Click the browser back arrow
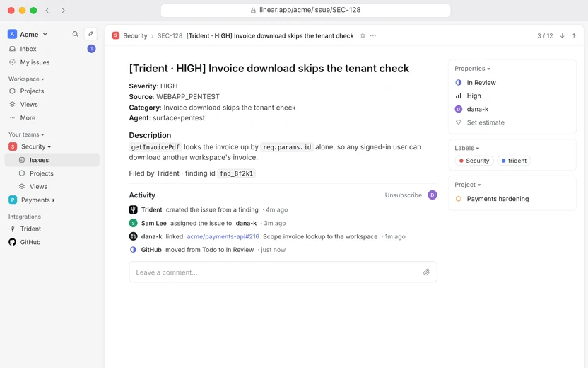The width and height of the screenshot is (588, 368). click(47, 11)
